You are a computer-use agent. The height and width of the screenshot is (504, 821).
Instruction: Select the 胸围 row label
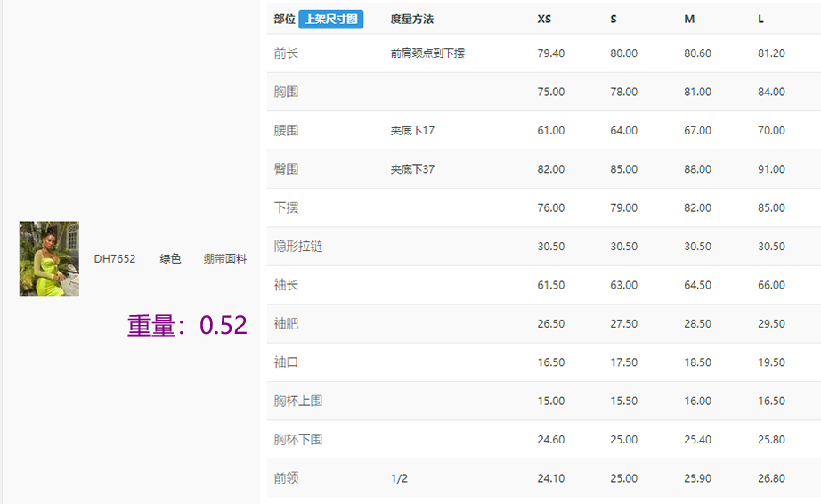click(286, 92)
